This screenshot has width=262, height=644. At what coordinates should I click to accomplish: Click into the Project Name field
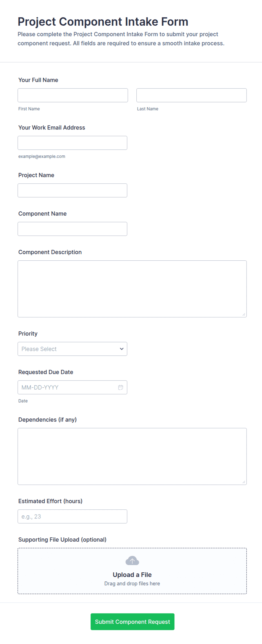(x=72, y=190)
